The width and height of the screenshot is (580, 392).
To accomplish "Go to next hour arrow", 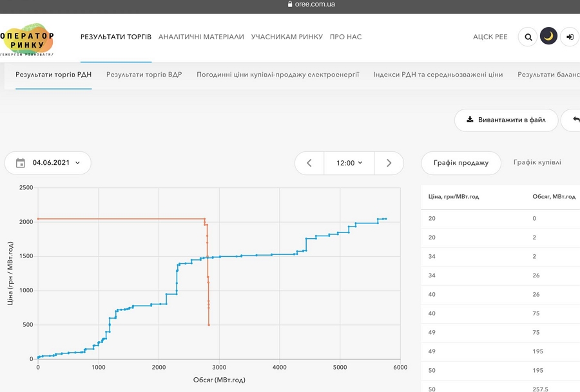I will click(x=389, y=163).
